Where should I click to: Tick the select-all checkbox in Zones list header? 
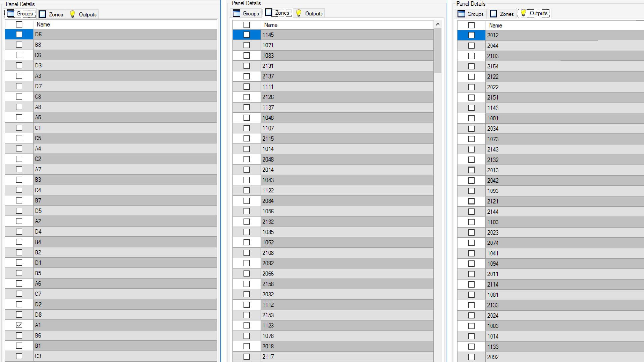click(x=247, y=25)
